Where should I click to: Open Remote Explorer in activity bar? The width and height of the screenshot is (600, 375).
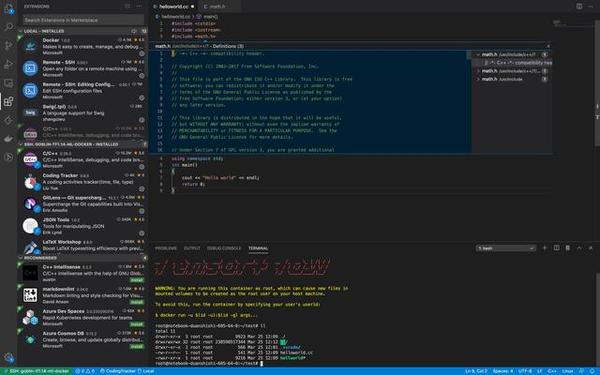coord(8,83)
